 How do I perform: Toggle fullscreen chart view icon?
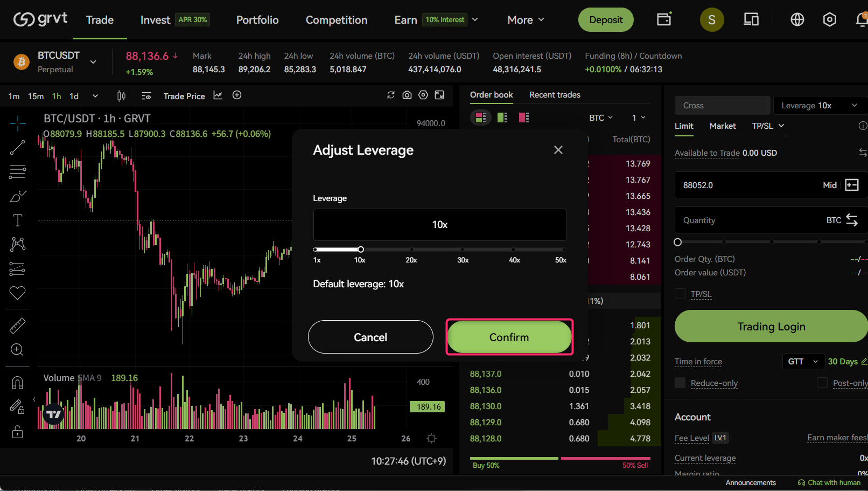point(439,95)
